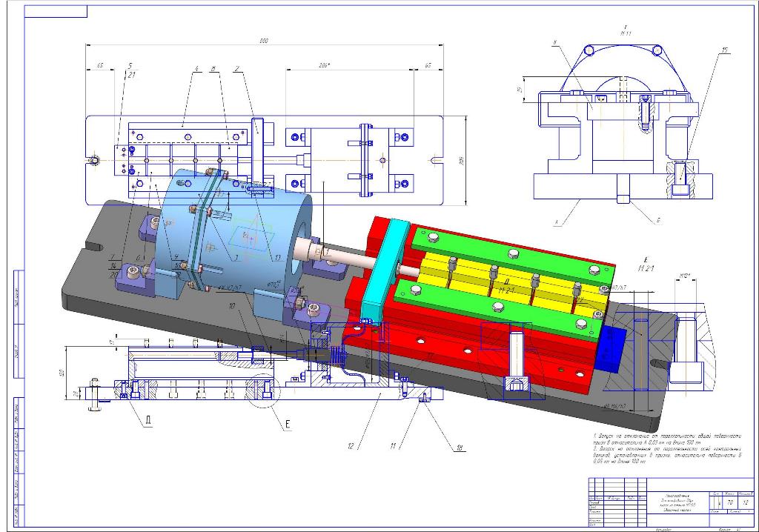Click the large T-bolt in the side view
Image resolution: width=759 pixels, height=532 pixels.
96,394
